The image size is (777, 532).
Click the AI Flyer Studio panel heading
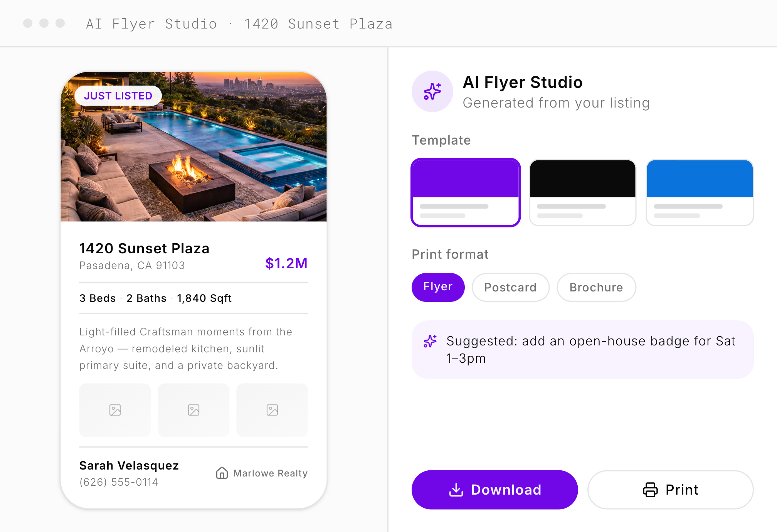[523, 82]
